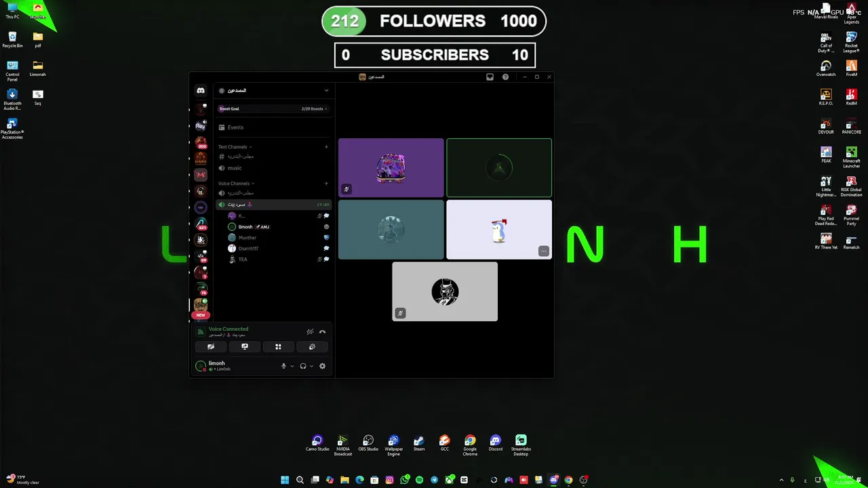Select the Recycle Bin desktop icon
Viewport: 868px width, 488px height.
coord(12,40)
